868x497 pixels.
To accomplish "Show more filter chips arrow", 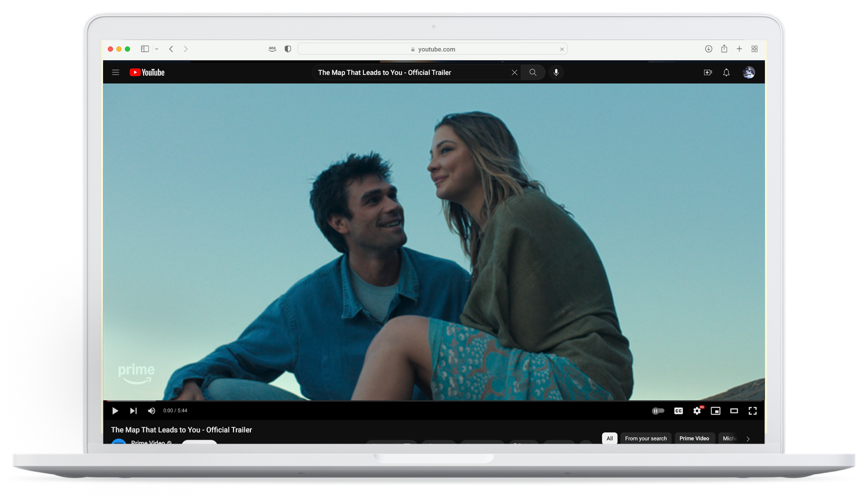I will 748,439.
